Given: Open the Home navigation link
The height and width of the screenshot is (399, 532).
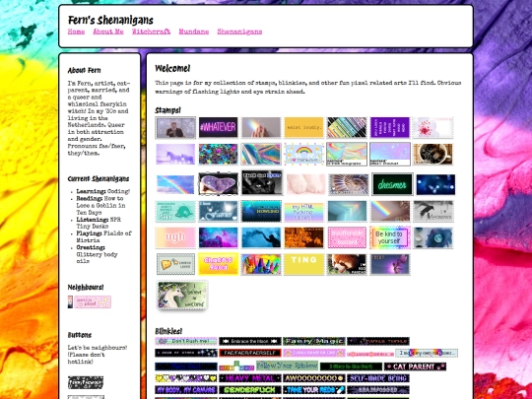Looking at the screenshot, I should click(76, 32).
